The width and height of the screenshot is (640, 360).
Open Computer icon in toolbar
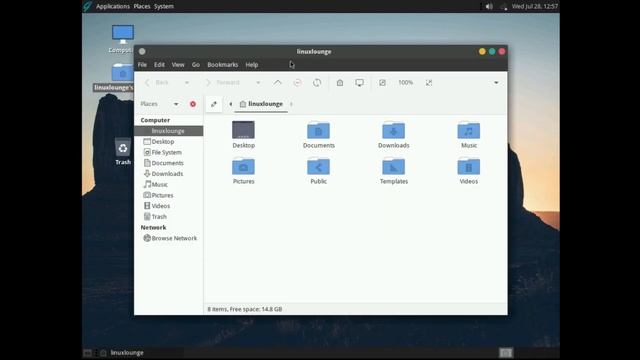coord(359,83)
